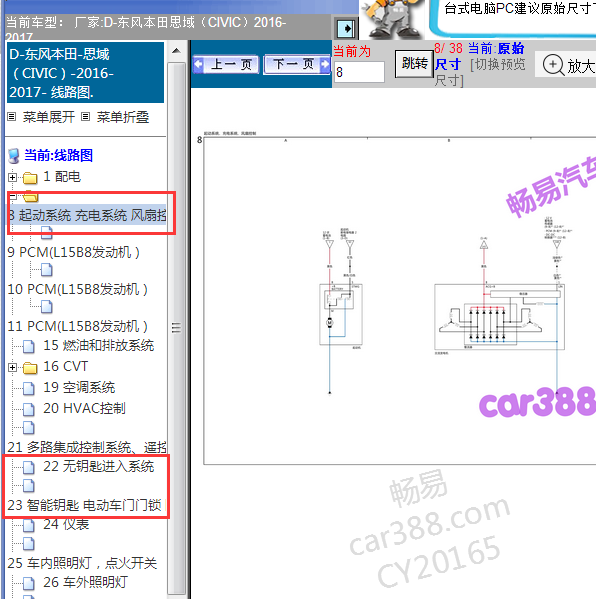Click the right arrow on 下一页 button
This screenshot has height=599, width=596.
[x=324, y=64]
